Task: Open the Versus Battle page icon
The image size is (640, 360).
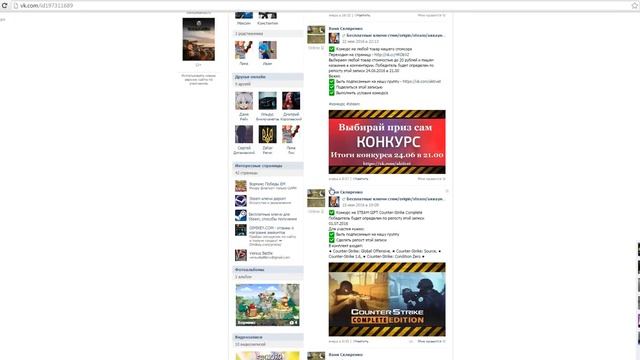Action: [x=241, y=255]
